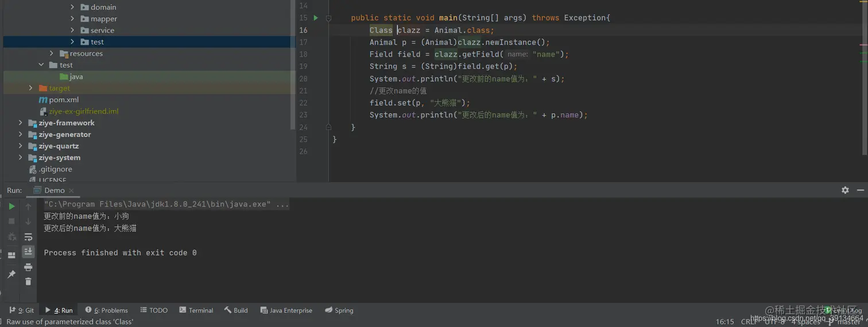
Task: Open the Git tool window tab
Action: [21, 310]
